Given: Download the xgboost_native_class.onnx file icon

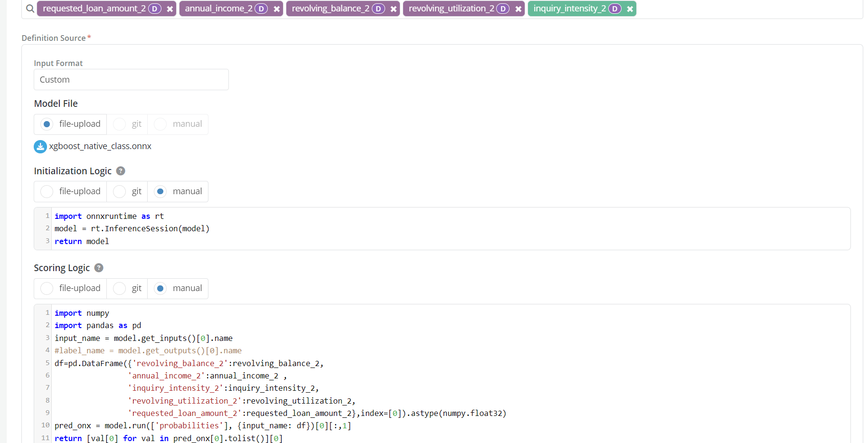Looking at the screenshot, I should [40, 147].
